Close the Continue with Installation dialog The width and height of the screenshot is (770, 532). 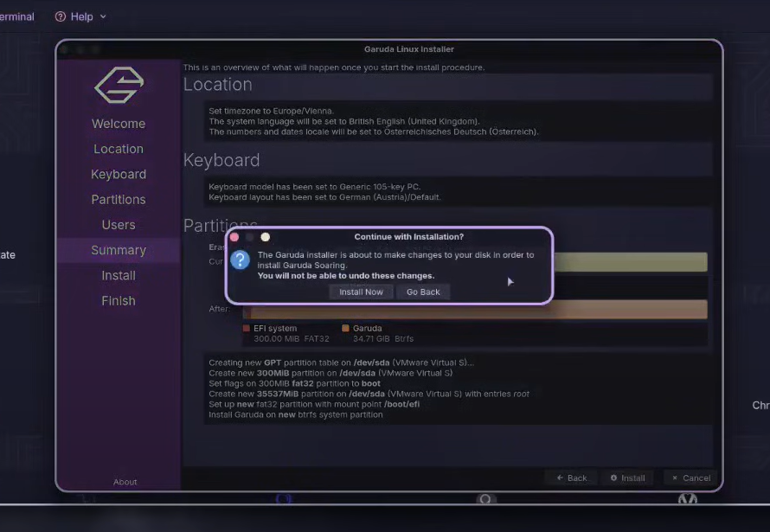coord(234,237)
